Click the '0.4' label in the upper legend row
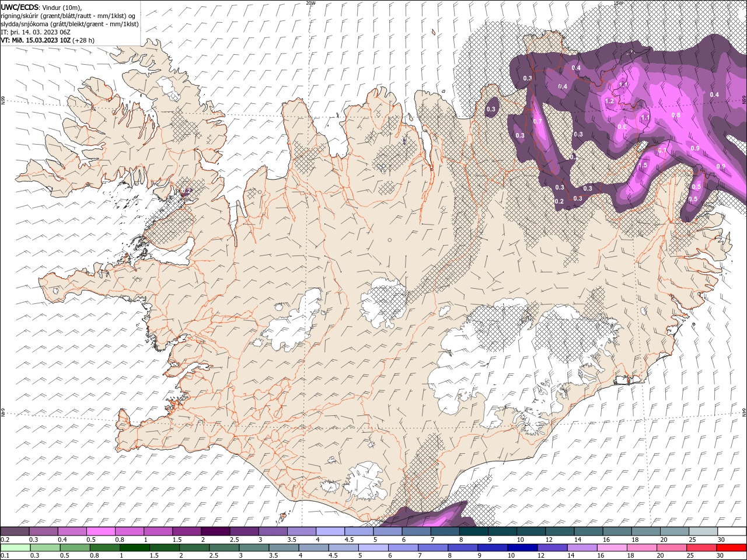 tap(62, 540)
